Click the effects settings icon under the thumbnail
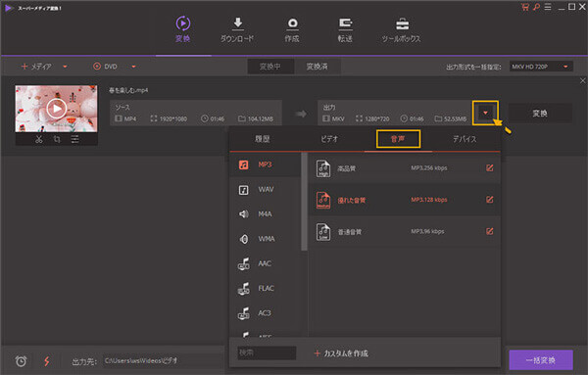 click(x=75, y=139)
